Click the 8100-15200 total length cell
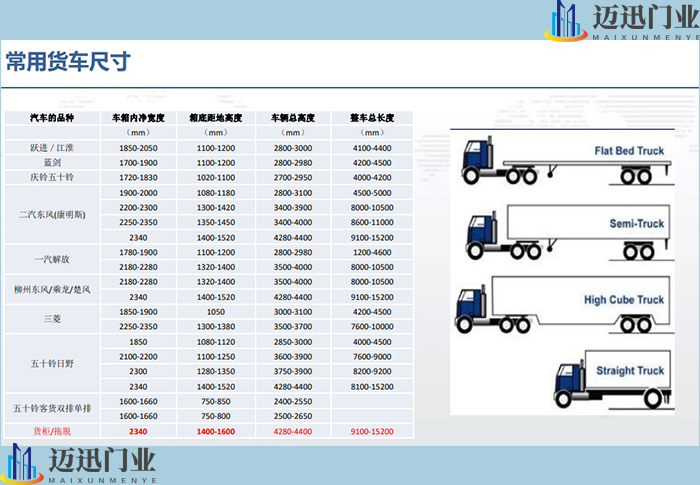This screenshot has width=700, height=485. click(x=372, y=386)
